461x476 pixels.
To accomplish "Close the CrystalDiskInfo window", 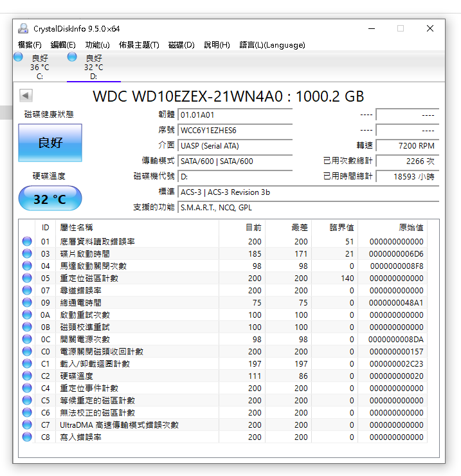I will [x=429, y=28].
